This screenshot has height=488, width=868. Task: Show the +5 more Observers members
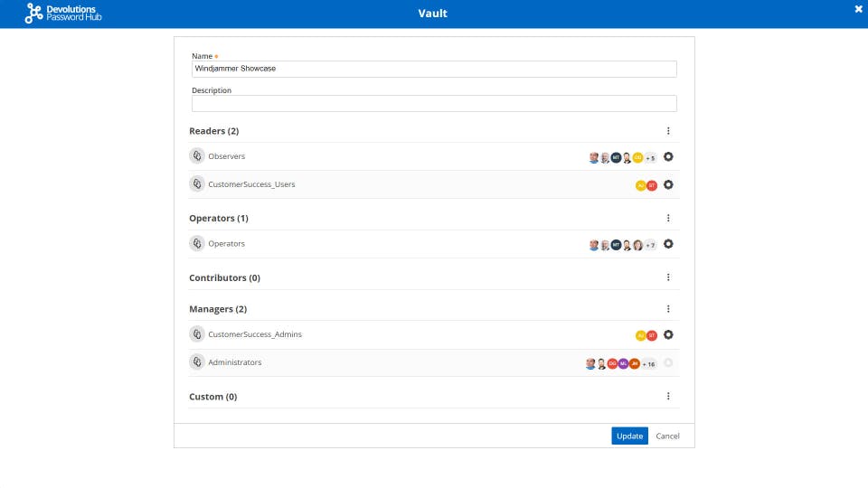pyautogui.click(x=650, y=157)
